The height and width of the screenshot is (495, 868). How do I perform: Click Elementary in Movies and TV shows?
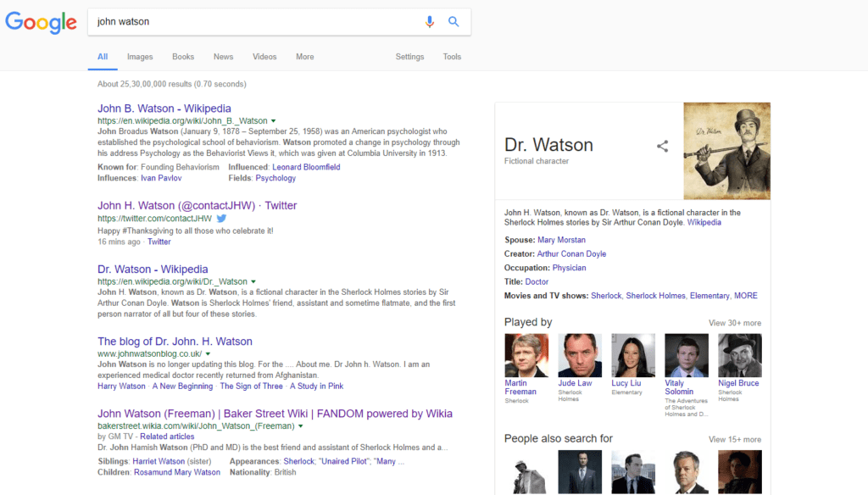(709, 296)
